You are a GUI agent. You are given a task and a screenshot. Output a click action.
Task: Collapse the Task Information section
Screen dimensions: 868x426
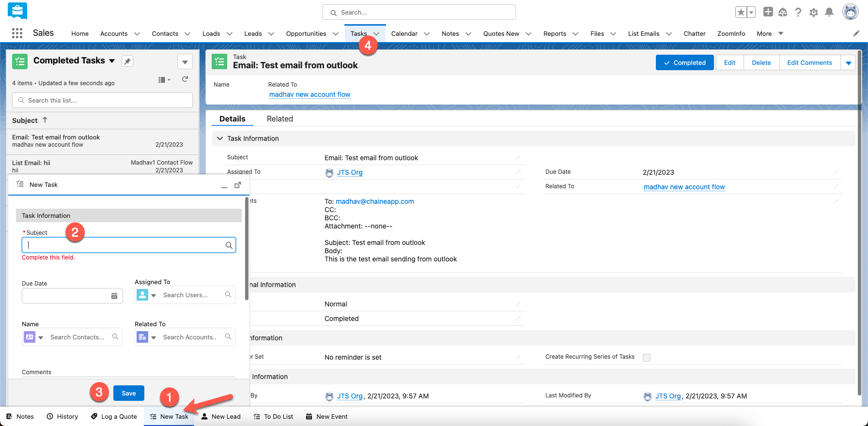[220, 138]
